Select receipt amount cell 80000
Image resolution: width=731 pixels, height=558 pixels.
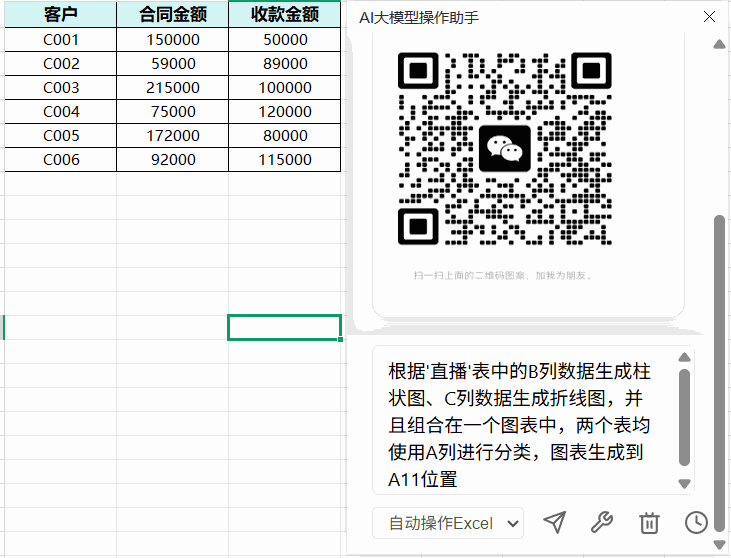[x=285, y=136]
